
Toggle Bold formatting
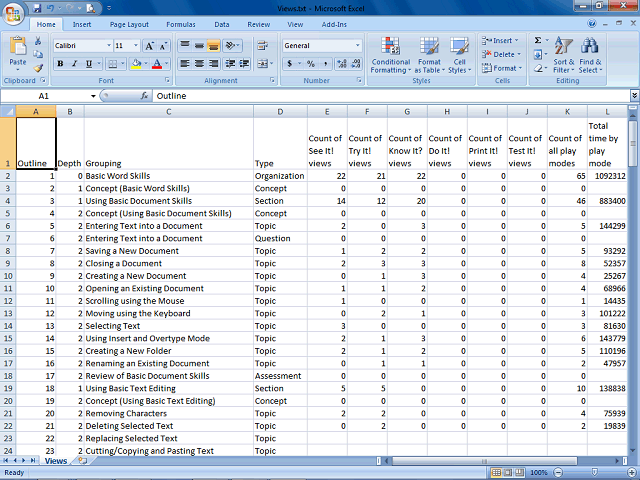60,63
